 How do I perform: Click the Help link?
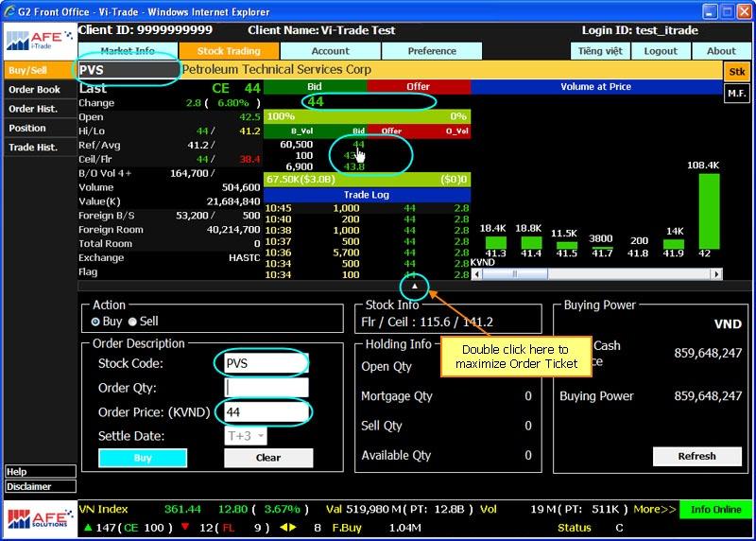tap(41, 472)
